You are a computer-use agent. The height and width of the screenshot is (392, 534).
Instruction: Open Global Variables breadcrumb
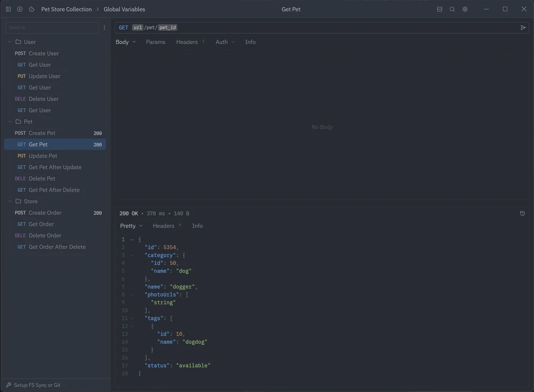(124, 9)
